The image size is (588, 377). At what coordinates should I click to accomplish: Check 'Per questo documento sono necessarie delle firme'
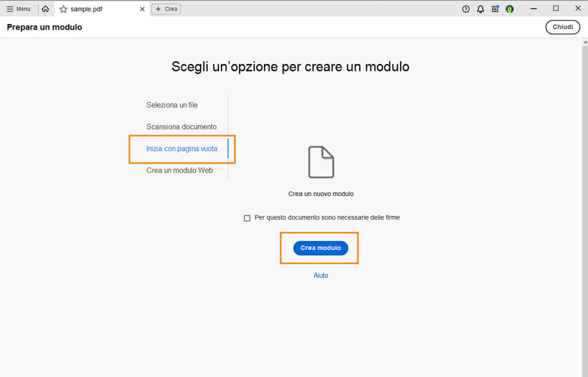(247, 218)
